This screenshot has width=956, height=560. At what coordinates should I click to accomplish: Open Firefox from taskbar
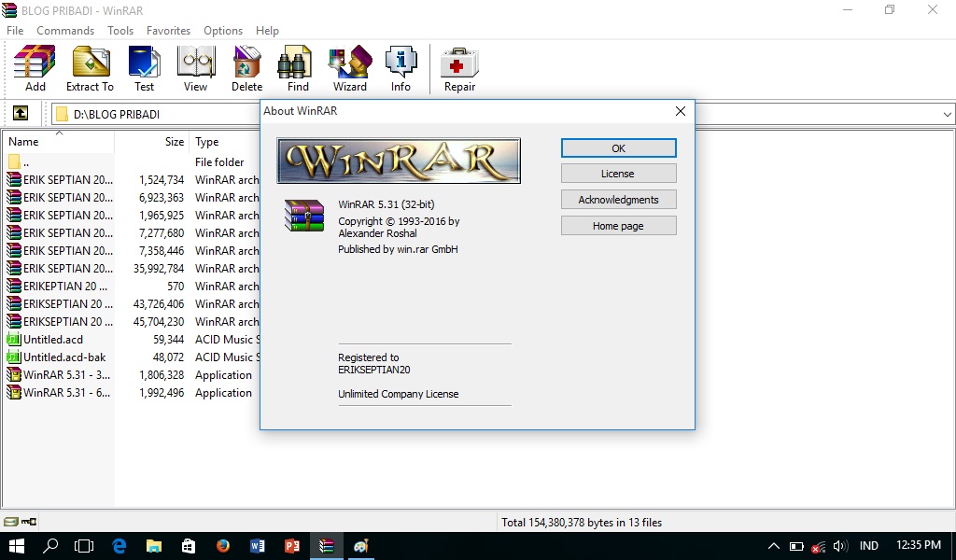pos(223,546)
